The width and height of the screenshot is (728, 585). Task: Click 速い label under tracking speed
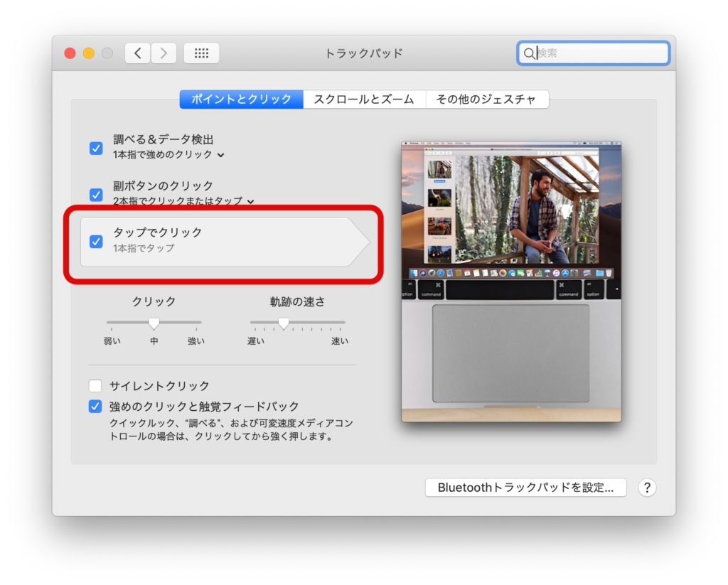339,341
